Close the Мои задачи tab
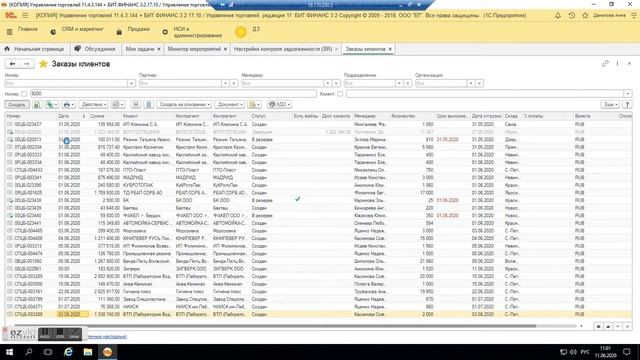This screenshot has width=640, height=360. pos(159,49)
